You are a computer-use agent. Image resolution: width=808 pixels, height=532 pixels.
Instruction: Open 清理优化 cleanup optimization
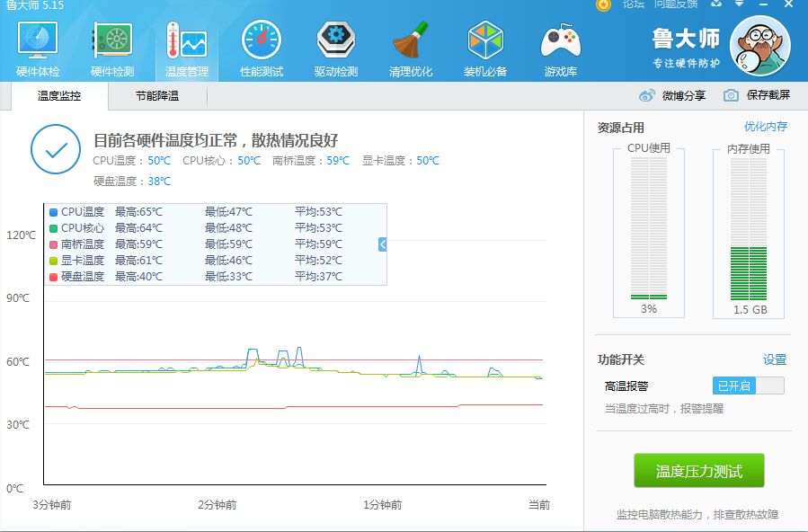pos(411,49)
